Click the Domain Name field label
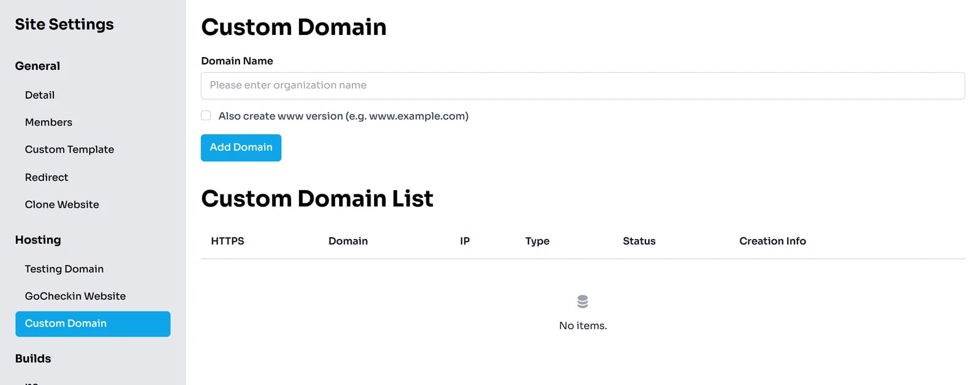Screen dimensions: 980x385 pos(237,61)
